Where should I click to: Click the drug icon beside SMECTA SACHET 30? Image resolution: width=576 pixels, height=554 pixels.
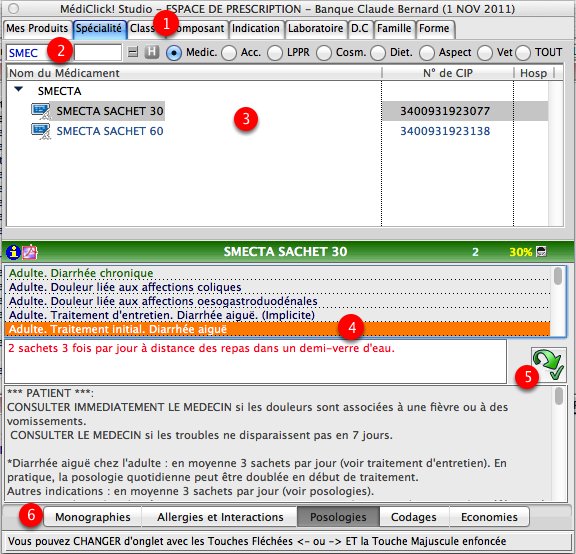pos(41,111)
